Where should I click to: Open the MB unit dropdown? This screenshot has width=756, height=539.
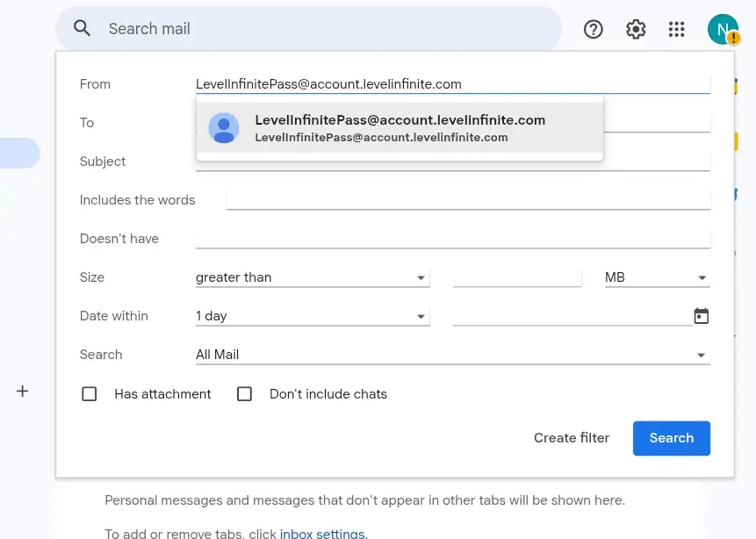click(657, 277)
